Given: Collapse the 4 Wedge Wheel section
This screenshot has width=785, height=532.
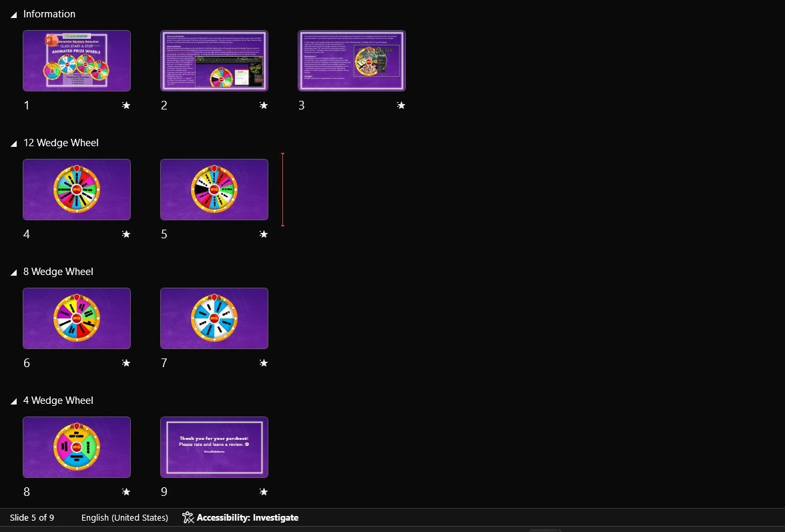Looking at the screenshot, I should (x=14, y=401).
